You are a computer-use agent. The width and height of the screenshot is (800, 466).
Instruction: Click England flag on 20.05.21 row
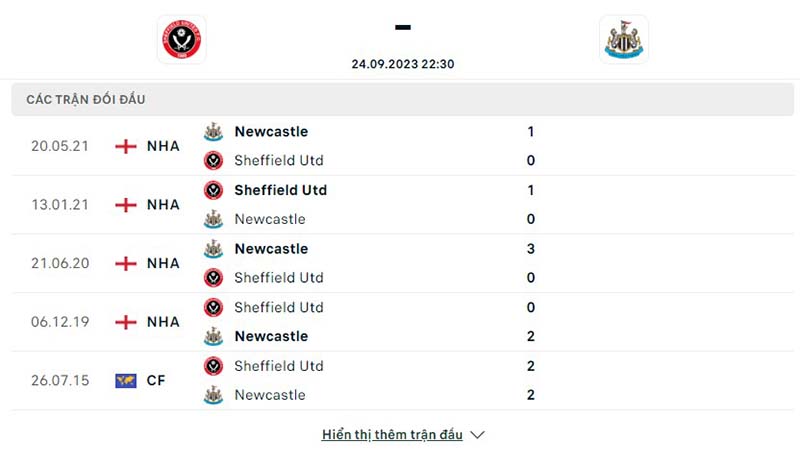(x=126, y=146)
